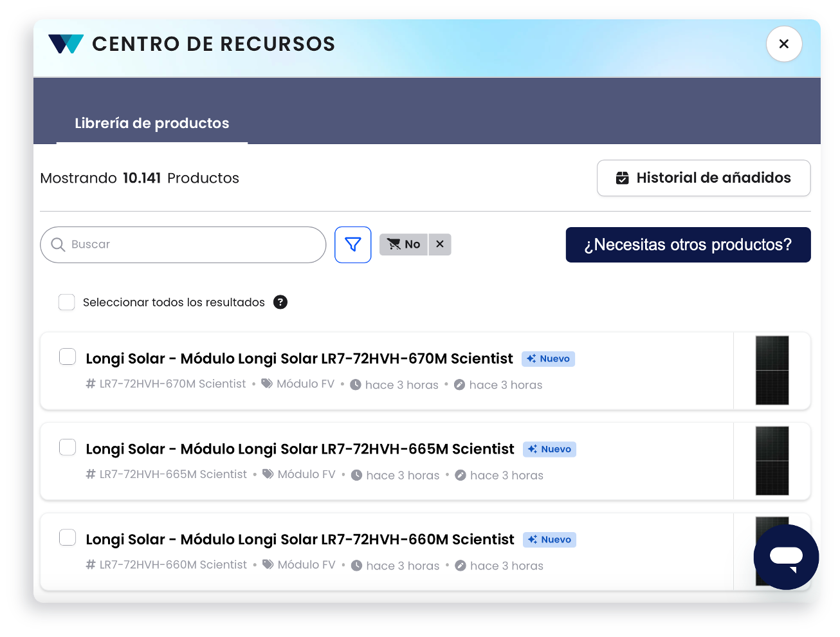Click ¿Necesitas otros productos? button

tap(688, 245)
